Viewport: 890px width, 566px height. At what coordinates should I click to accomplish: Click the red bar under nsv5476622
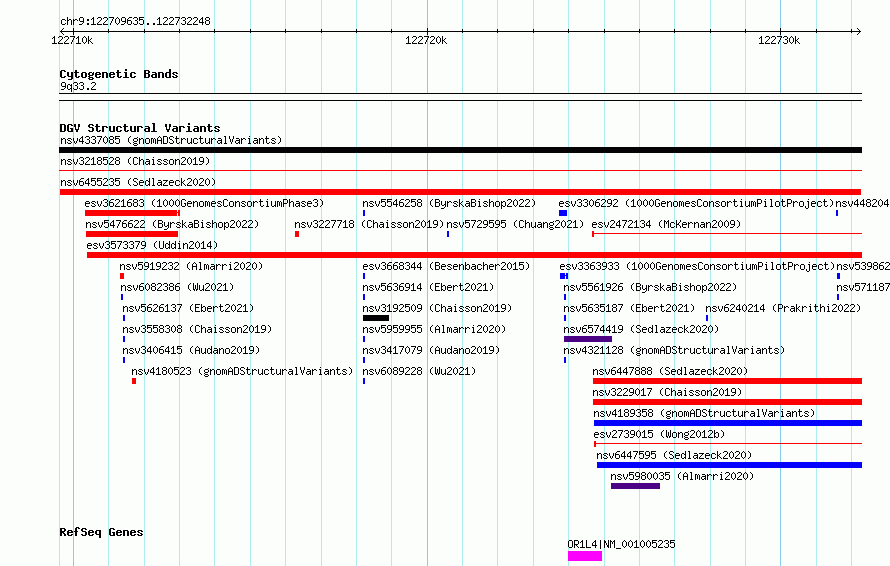(132, 234)
